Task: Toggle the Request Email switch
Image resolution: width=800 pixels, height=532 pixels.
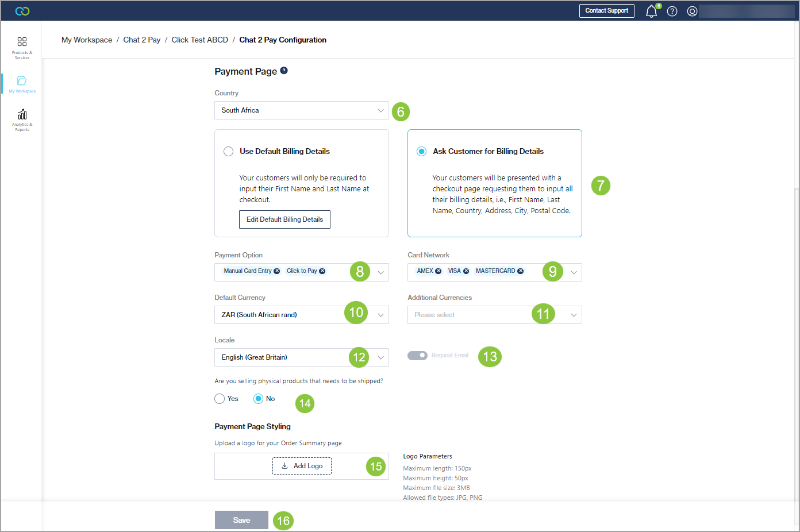Action: [x=417, y=356]
